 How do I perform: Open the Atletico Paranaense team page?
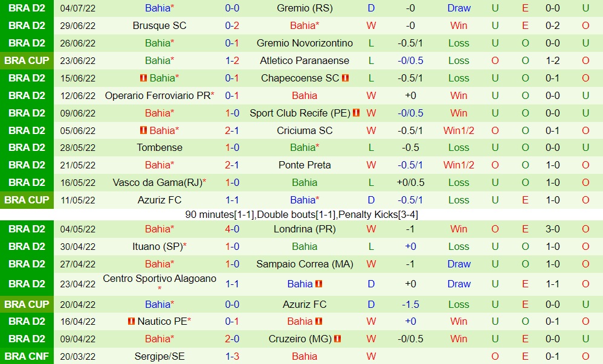(305, 61)
